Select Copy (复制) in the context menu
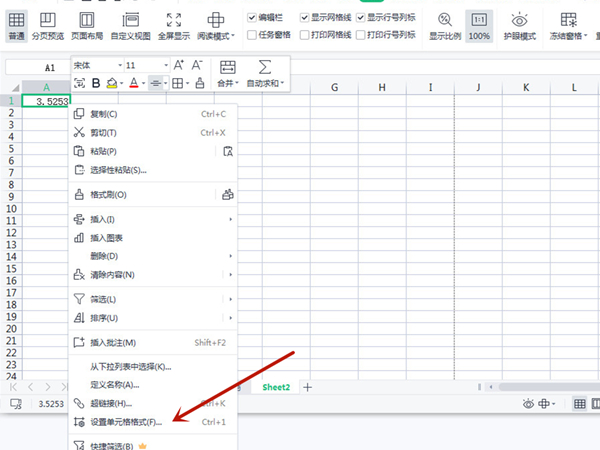 coord(103,113)
